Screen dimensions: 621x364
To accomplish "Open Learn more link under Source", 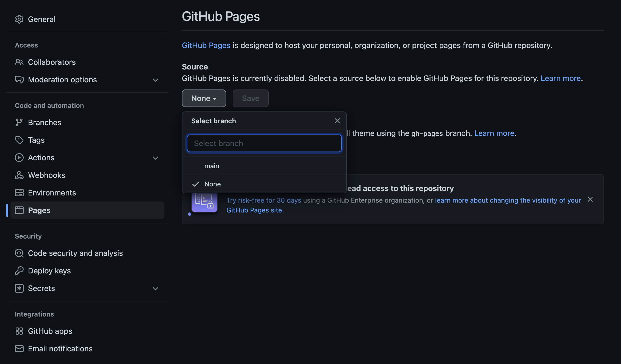I will coord(561,78).
